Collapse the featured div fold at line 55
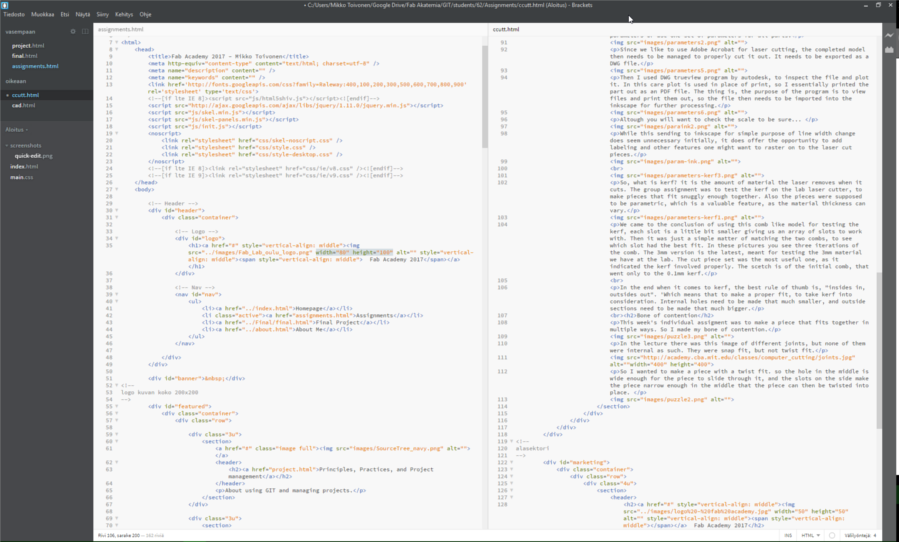899x542 pixels. pos(117,406)
